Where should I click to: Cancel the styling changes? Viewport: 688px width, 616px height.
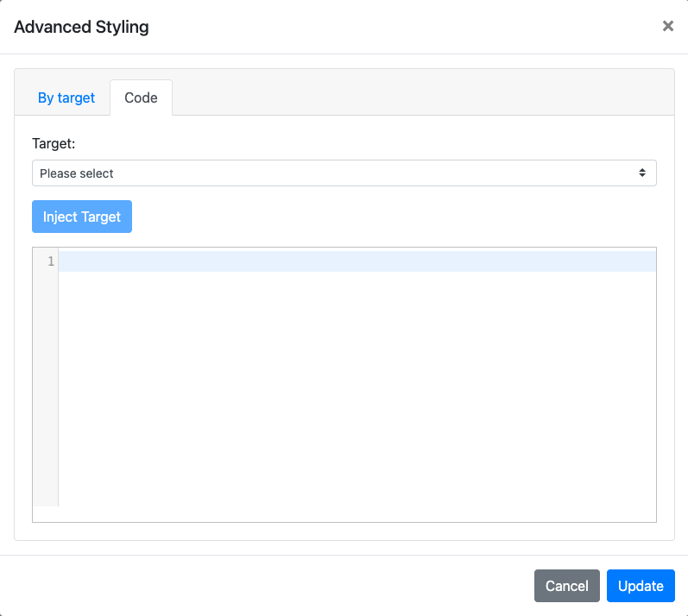point(566,586)
